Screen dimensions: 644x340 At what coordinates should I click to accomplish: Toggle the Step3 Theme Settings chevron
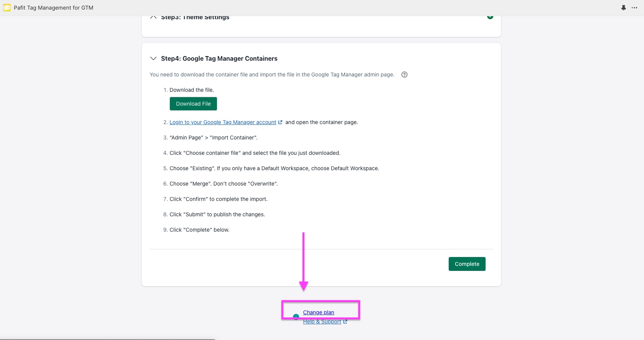point(153,17)
